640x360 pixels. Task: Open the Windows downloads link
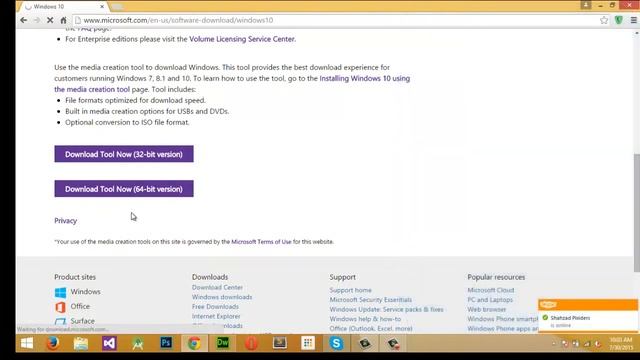(222, 297)
